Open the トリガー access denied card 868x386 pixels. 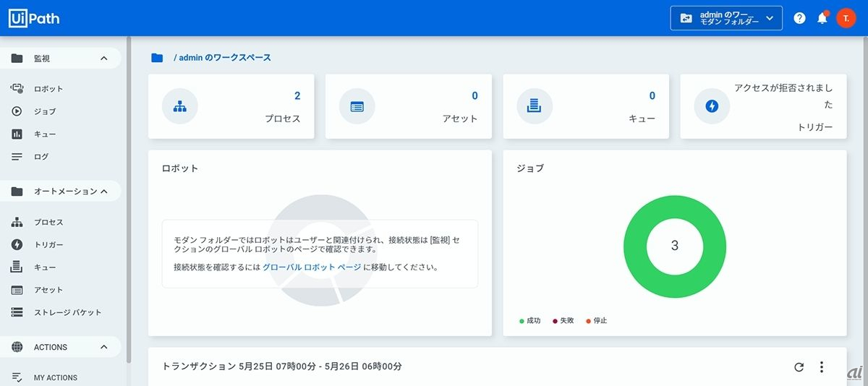[763, 106]
